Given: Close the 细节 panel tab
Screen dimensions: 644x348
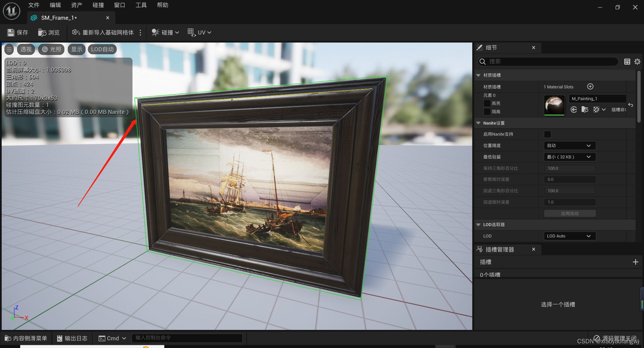Looking at the screenshot, I should 534,48.
